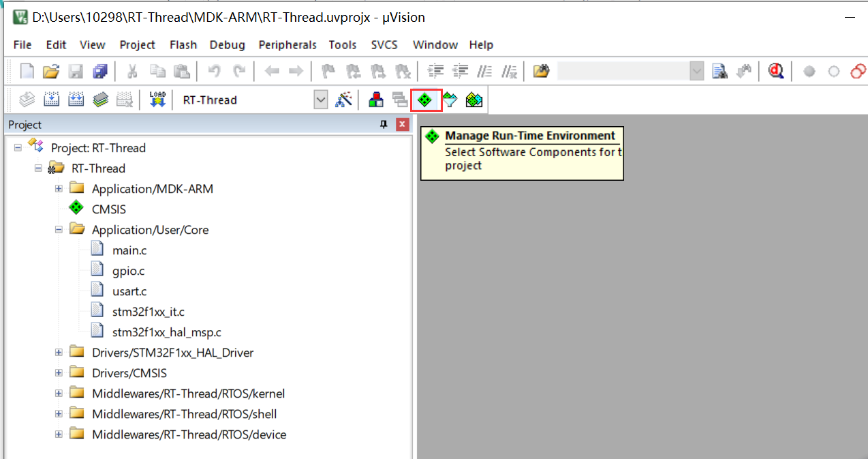Start a debug session with the red d icon
868x459 pixels.
coord(776,70)
